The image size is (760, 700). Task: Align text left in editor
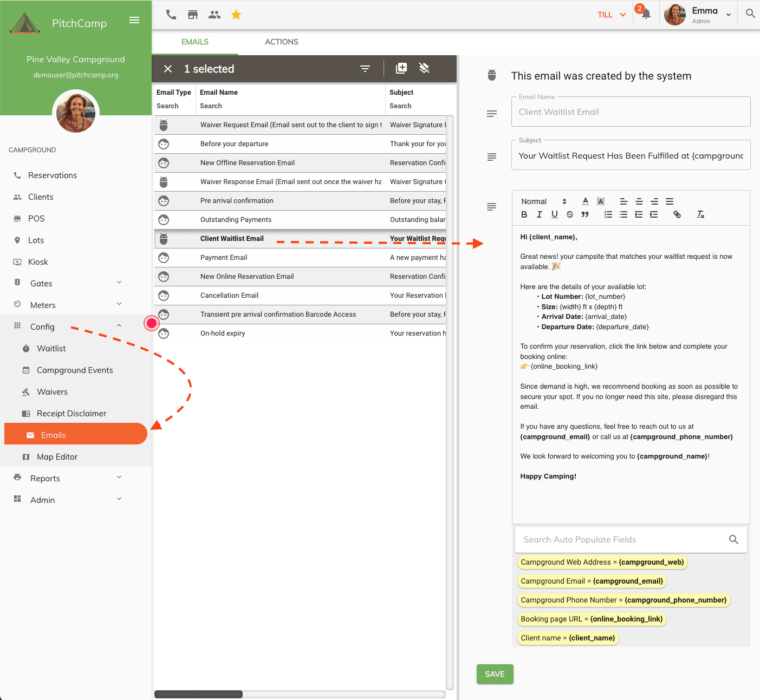[624, 201]
